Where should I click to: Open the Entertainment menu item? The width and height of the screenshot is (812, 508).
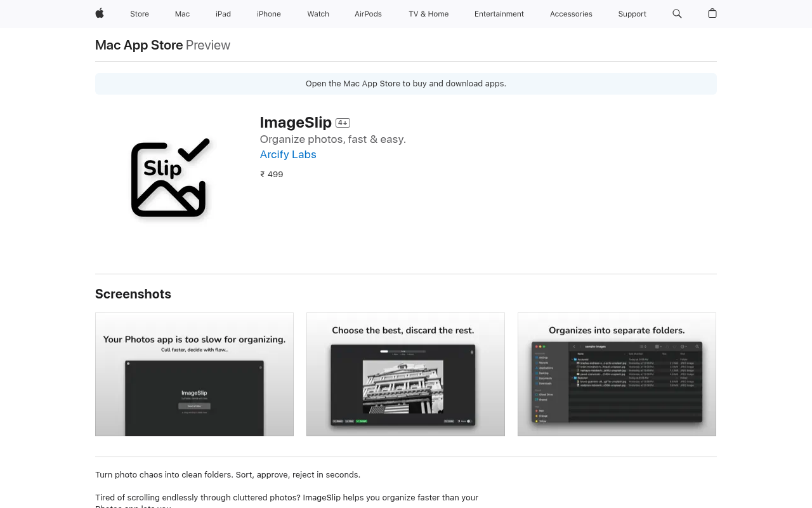pos(499,14)
